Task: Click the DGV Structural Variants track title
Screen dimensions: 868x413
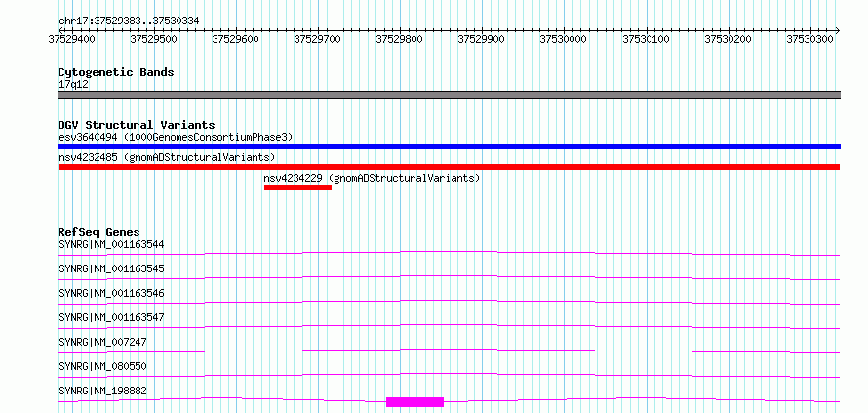Action: (x=137, y=125)
